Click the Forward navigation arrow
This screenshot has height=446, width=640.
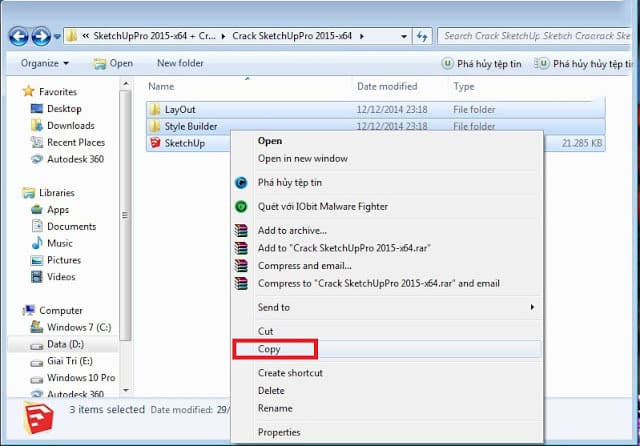click(41, 37)
